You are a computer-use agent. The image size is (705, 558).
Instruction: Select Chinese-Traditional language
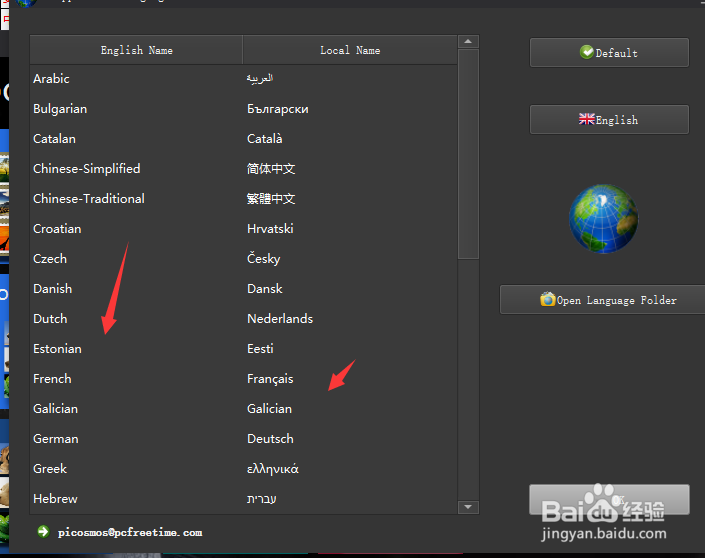coord(244,199)
